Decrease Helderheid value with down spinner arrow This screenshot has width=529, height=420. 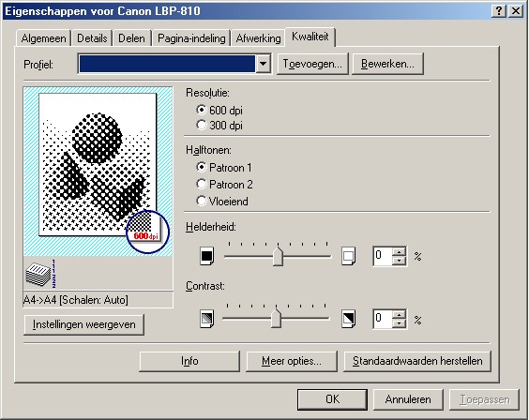click(400, 261)
